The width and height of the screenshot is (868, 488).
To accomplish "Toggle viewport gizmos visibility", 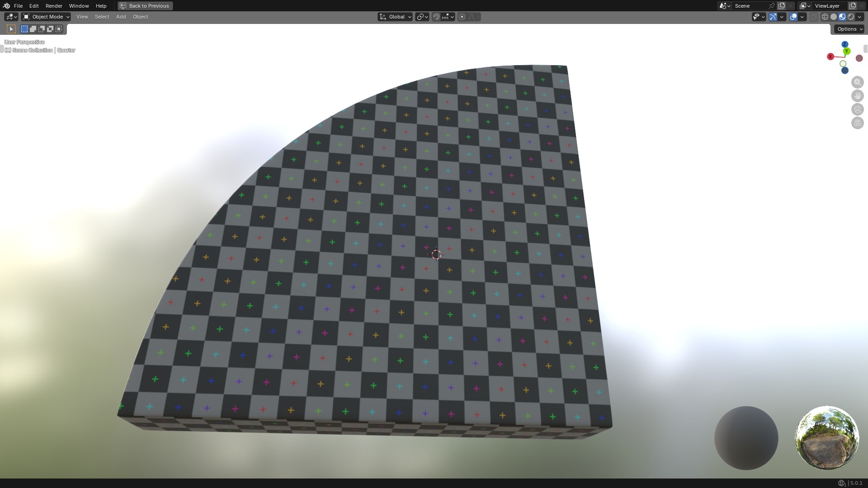I will tap(773, 17).
